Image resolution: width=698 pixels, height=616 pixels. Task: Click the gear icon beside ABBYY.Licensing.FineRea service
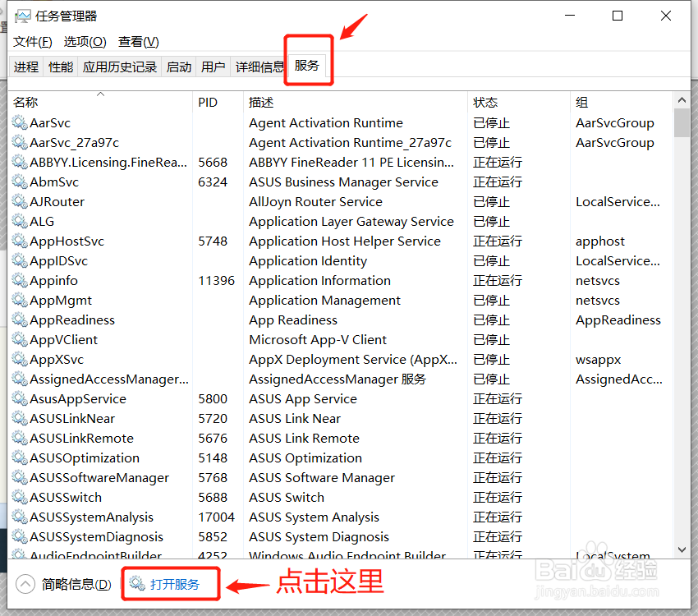(18, 162)
